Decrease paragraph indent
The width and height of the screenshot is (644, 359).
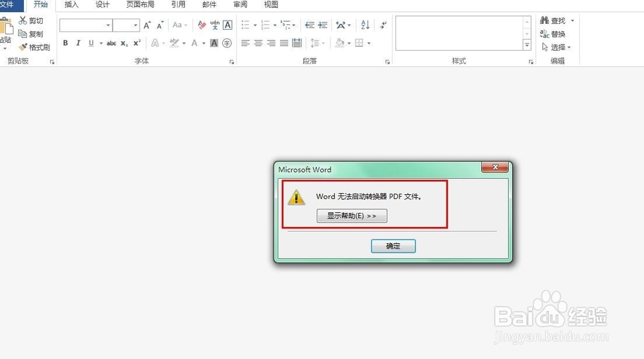(x=310, y=25)
